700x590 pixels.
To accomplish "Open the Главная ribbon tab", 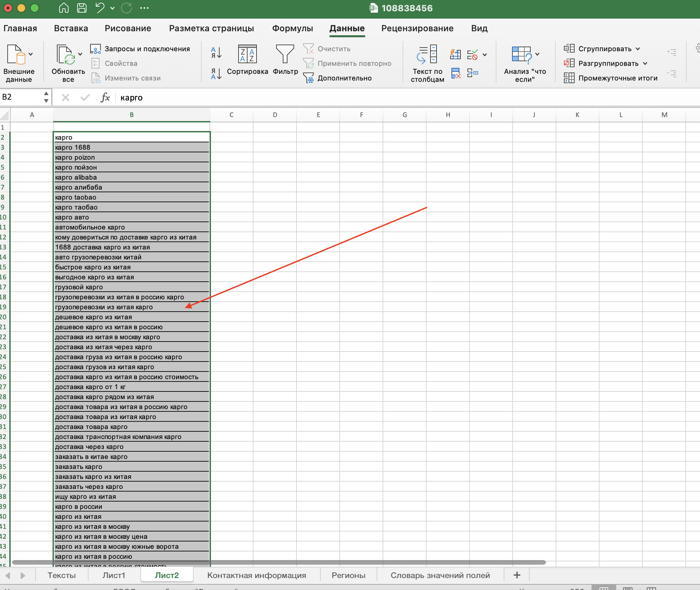I will (x=20, y=28).
